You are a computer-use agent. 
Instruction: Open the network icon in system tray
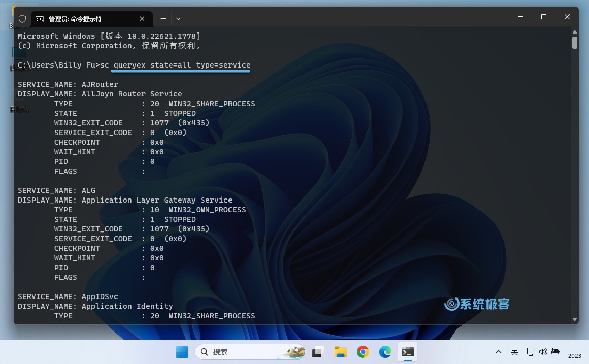(x=531, y=352)
